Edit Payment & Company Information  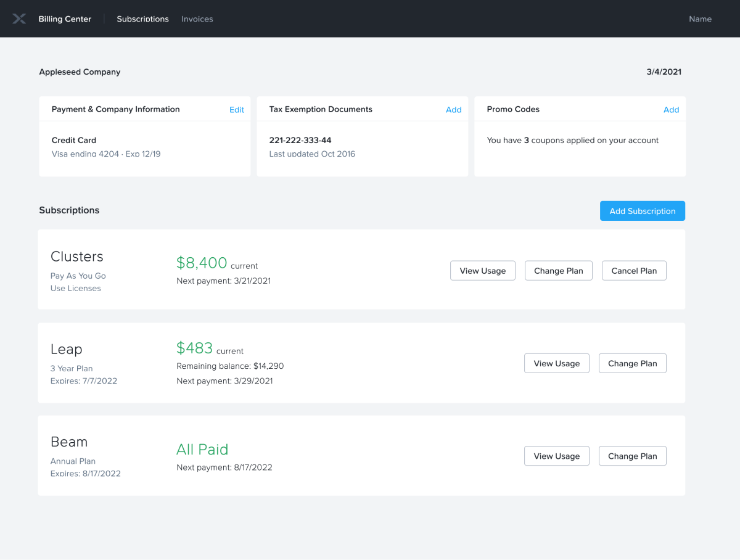coord(237,109)
